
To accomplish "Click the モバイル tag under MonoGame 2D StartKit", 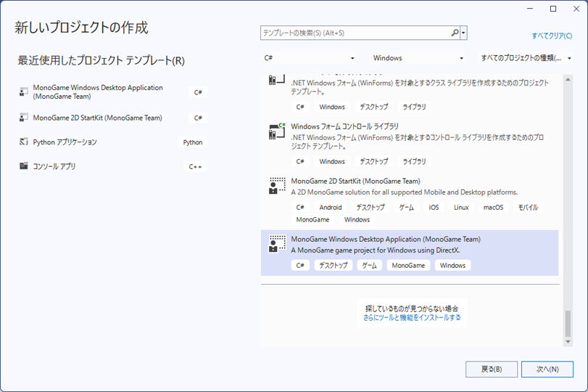I will [x=528, y=208].
